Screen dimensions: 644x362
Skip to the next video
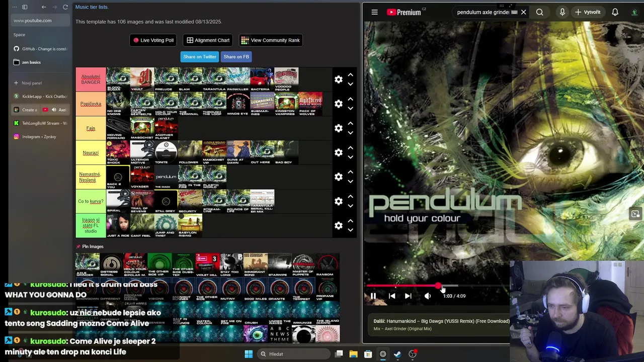pyautogui.click(x=408, y=296)
